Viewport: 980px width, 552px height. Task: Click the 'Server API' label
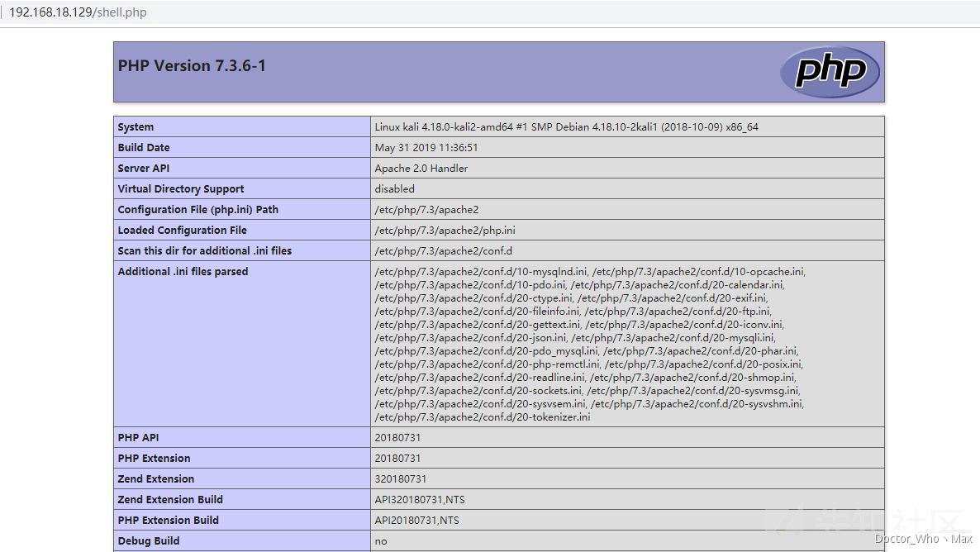(x=144, y=169)
